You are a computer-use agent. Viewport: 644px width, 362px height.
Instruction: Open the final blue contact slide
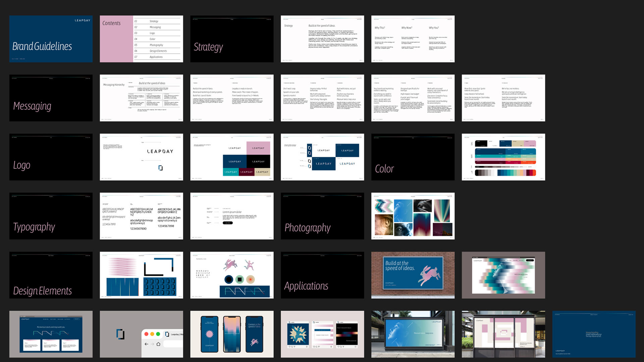click(x=594, y=334)
